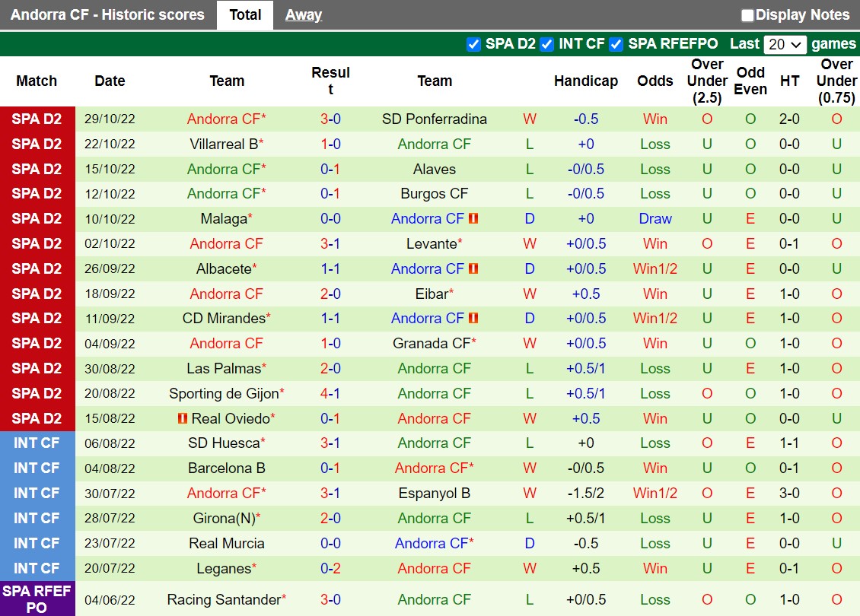Open Espanyol B team link
This screenshot has width=860, height=616.
pyautogui.click(x=435, y=494)
